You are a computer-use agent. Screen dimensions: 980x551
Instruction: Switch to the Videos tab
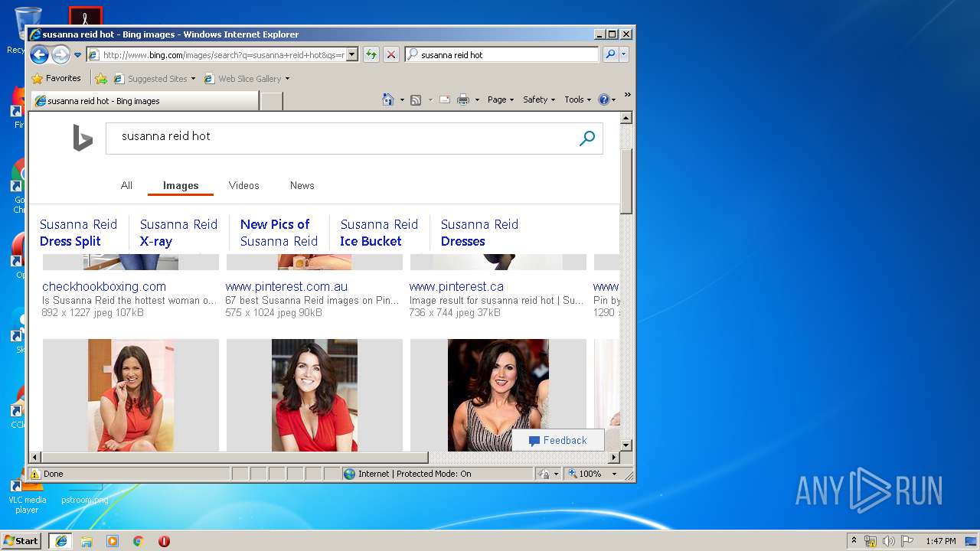[243, 185]
